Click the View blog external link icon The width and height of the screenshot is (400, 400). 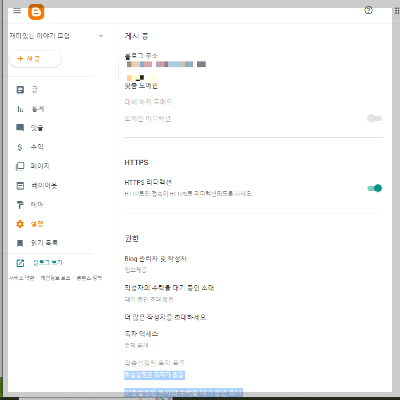pyautogui.click(x=20, y=263)
